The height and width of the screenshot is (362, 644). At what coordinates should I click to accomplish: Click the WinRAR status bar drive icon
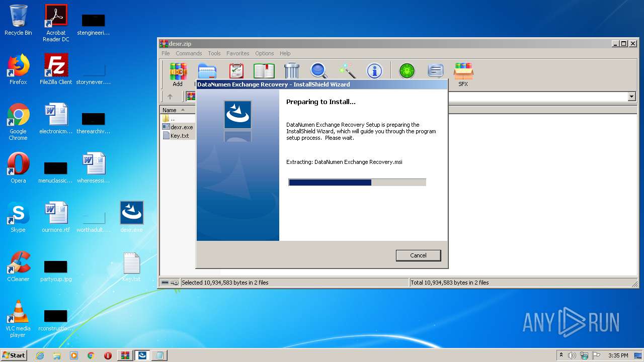tap(165, 283)
